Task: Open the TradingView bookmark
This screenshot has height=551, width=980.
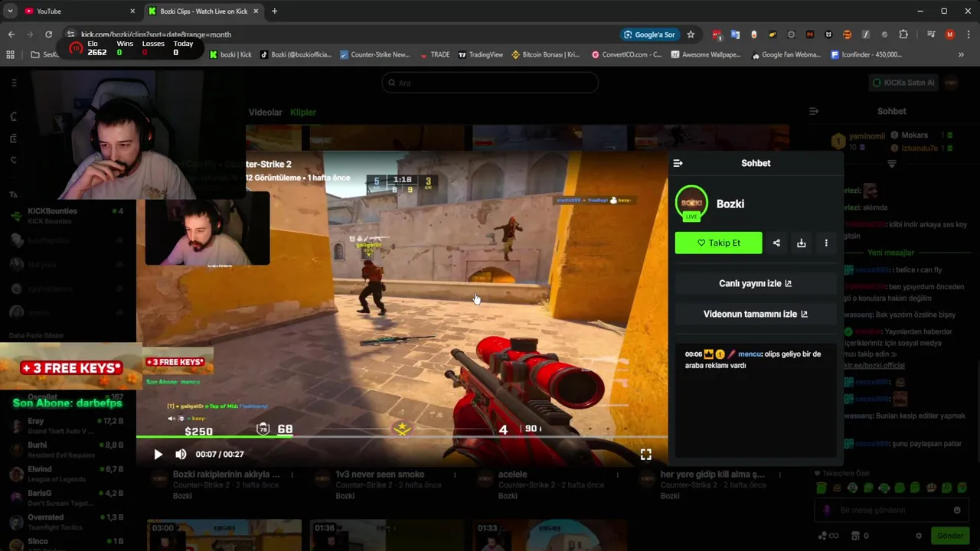Action: pos(480,54)
